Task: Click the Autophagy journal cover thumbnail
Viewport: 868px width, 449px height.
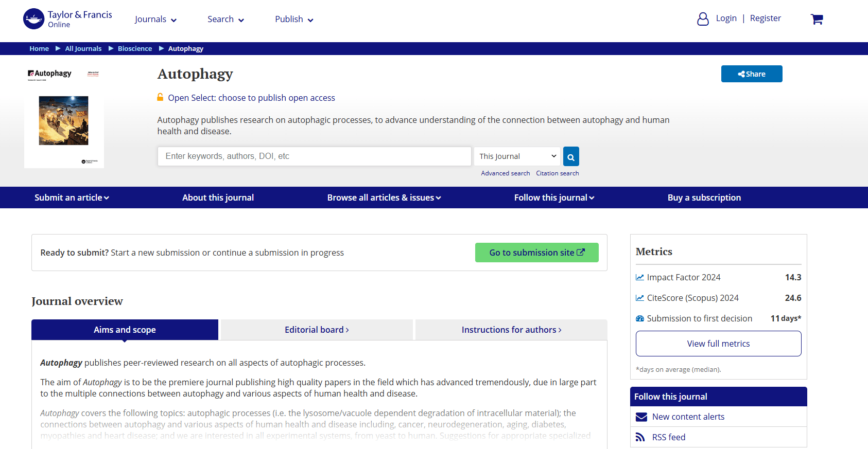Action: [64, 117]
